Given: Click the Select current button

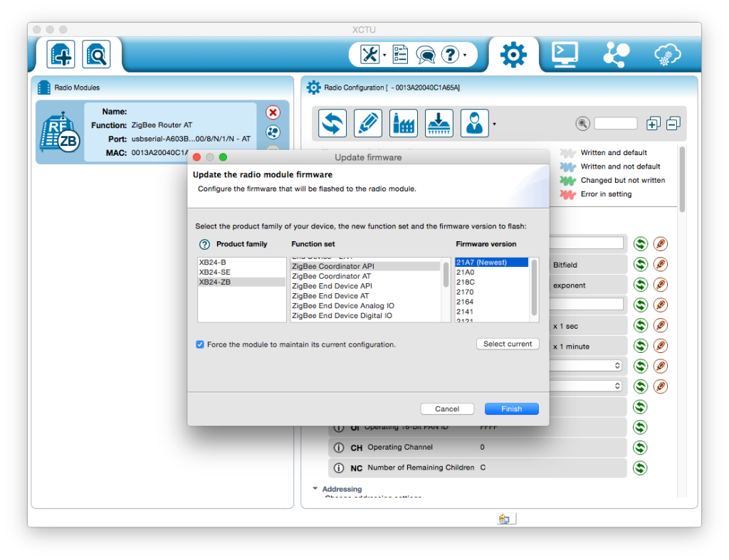Looking at the screenshot, I should (x=507, y=344).
